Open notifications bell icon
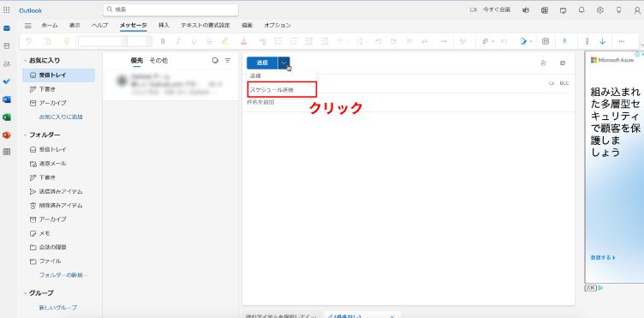The image size is (644, 318). click(581, 10)
